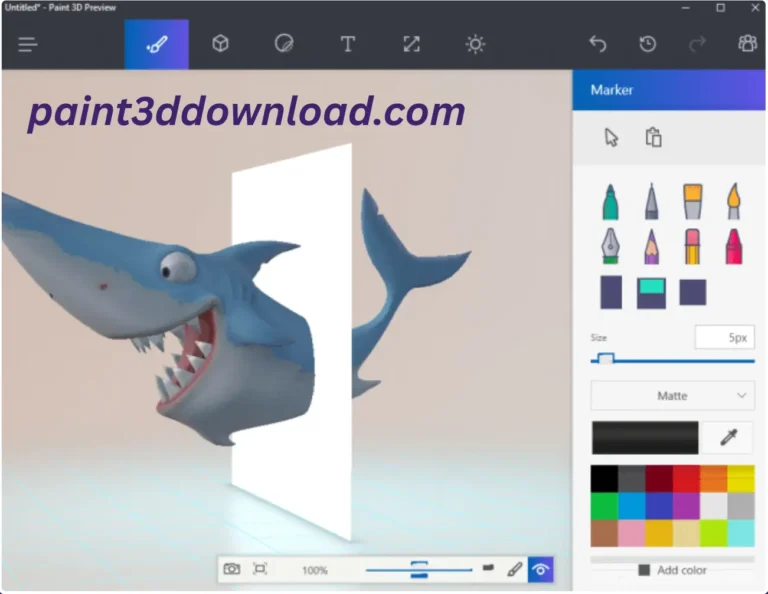Pick the aqua color swatch
768x594 pixels.
(741, 533)
